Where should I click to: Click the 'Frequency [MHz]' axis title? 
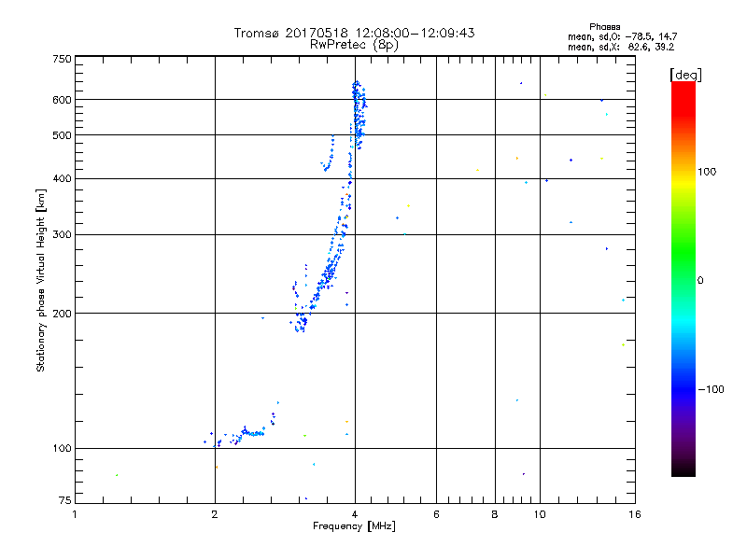click(x=354, y=526)
